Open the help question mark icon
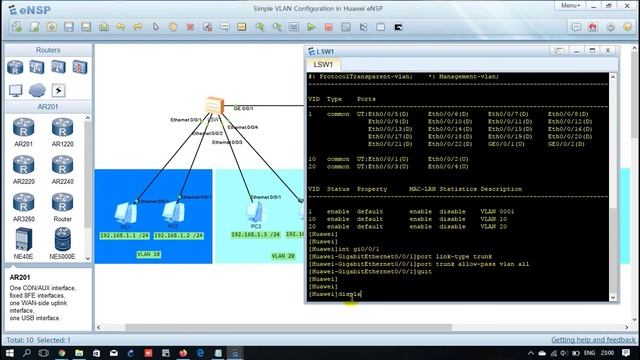 click(x=628, y=27)
